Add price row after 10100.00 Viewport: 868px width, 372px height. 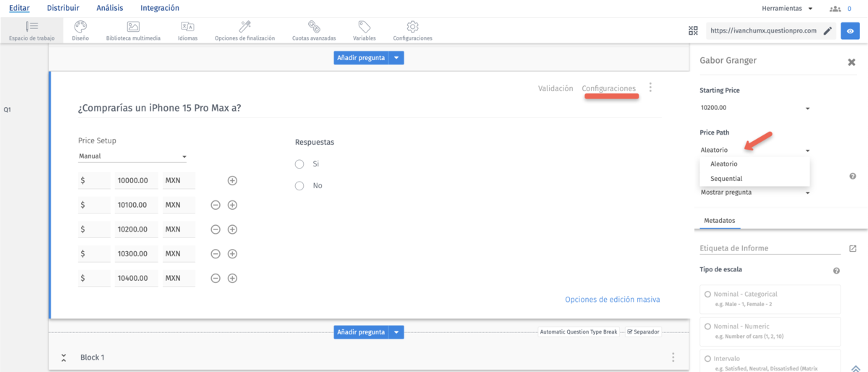click(232, 205)
